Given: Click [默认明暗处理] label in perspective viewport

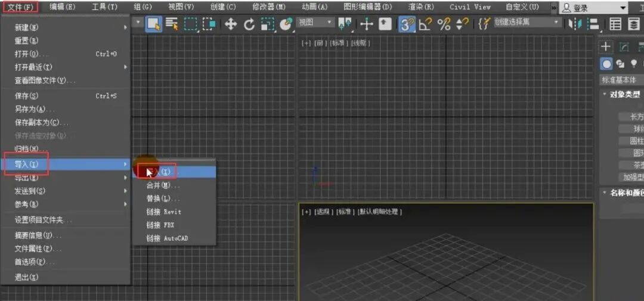Looking at the screenshot, I should click(379, 212).
